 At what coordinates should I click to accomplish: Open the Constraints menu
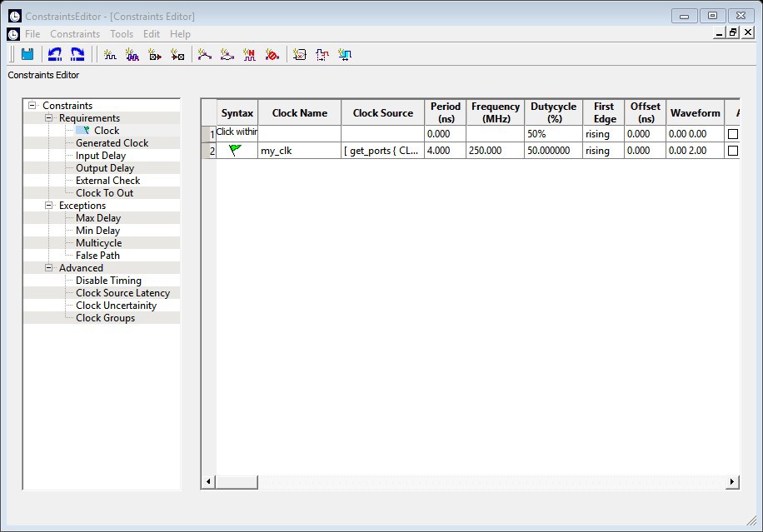pyautogui.click(x=75, y=34)
